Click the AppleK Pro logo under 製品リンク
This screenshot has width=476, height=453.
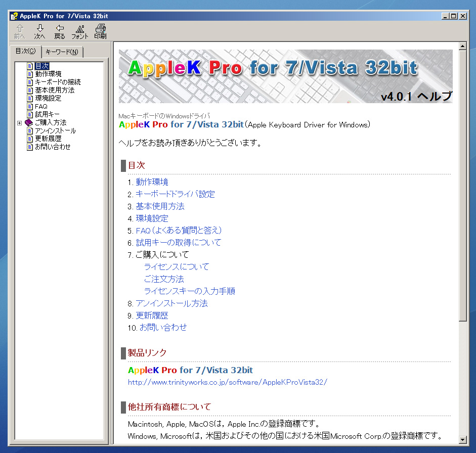coord(190,370)
